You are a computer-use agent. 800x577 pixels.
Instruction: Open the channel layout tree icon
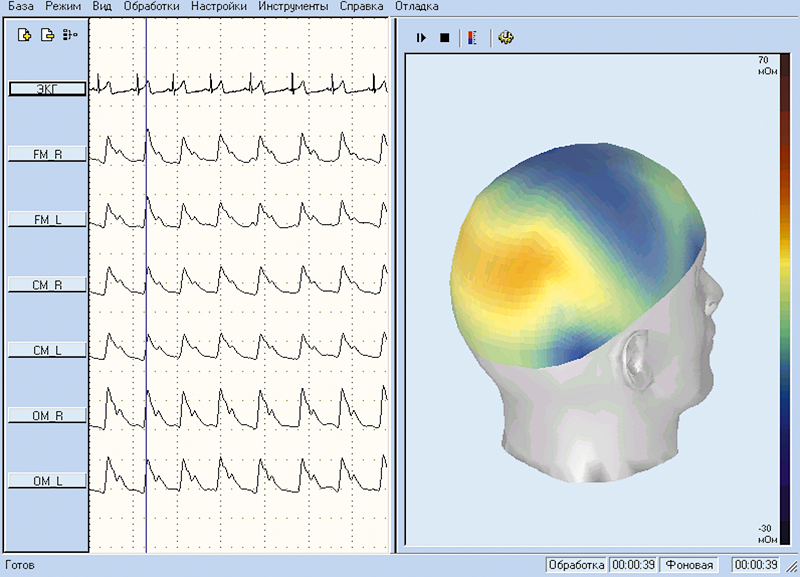68,36
